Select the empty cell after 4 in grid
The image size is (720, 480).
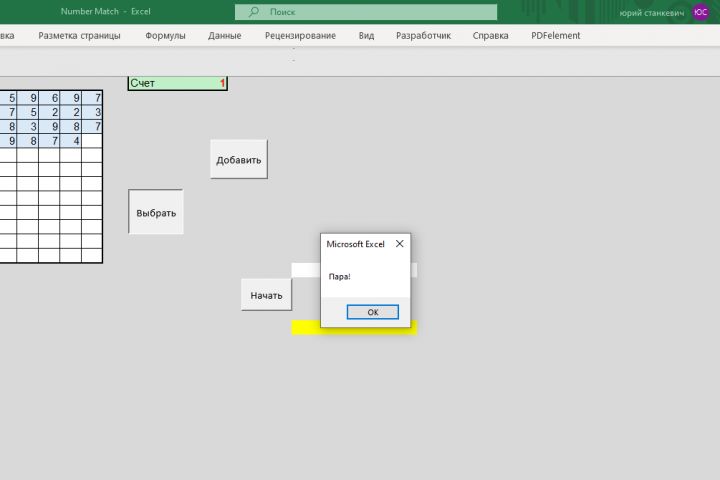(x=92, y=141)
